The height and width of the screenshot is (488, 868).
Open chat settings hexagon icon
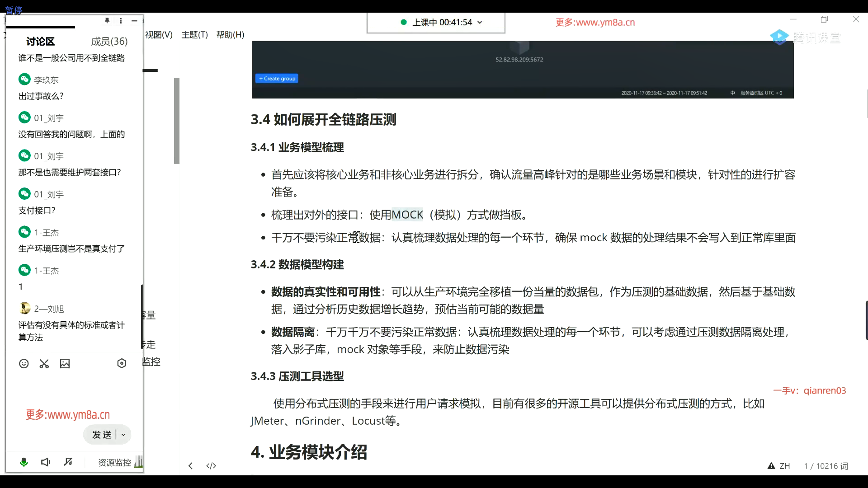tap(122, 363)
